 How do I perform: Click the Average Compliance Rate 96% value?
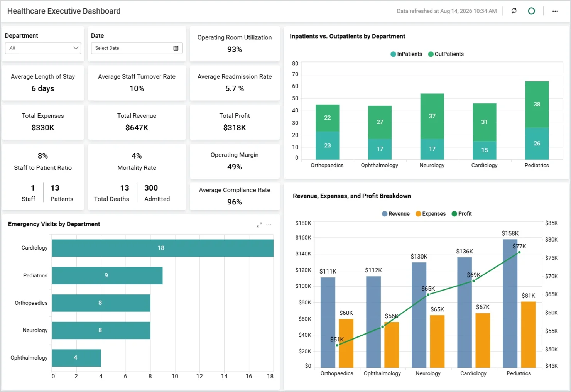pyautogui.click(x=235, y=202)
